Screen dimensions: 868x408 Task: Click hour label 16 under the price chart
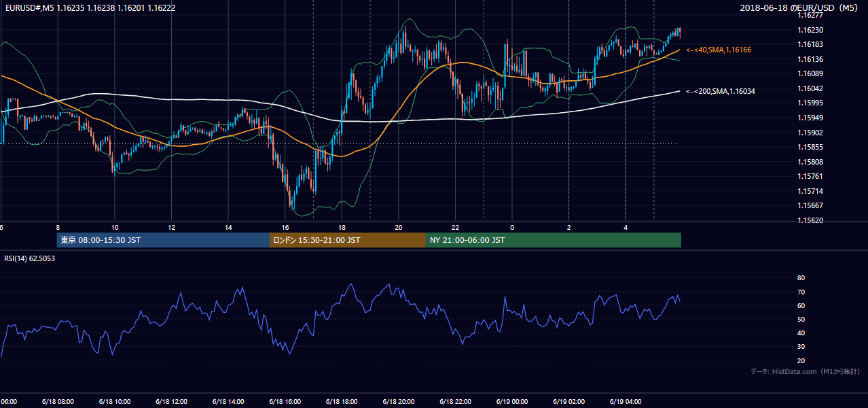pyautogui.click(x=285, y=227)
